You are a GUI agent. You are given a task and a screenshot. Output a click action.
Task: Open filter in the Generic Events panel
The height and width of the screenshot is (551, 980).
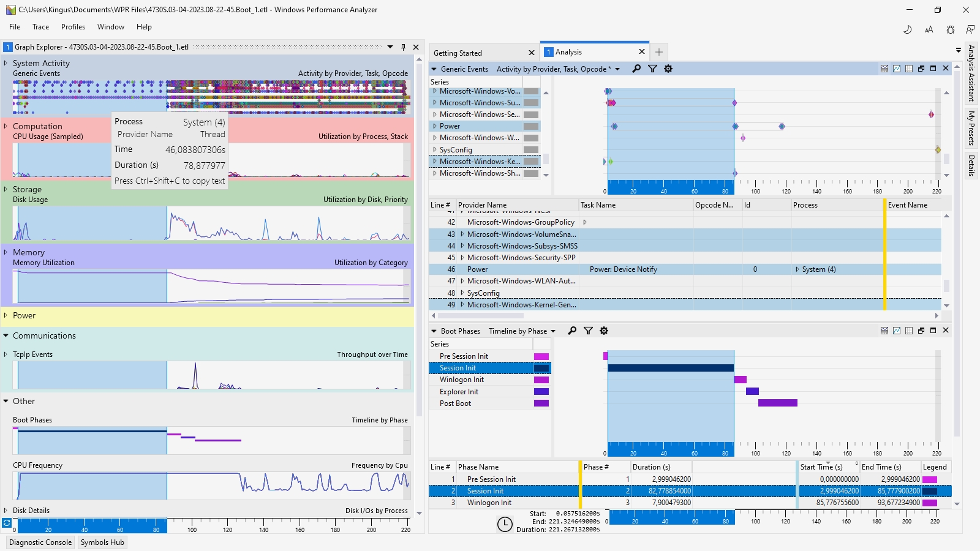[x=652, y=69]
